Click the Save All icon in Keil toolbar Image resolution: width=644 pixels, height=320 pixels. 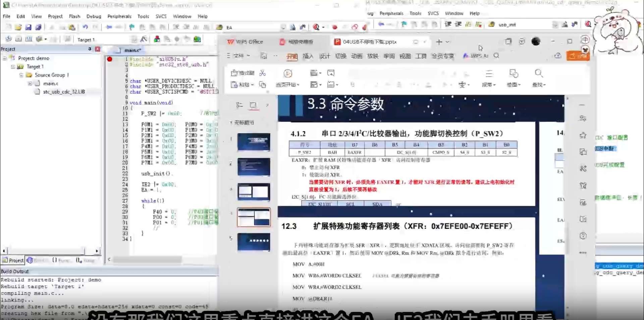(39, 27)
